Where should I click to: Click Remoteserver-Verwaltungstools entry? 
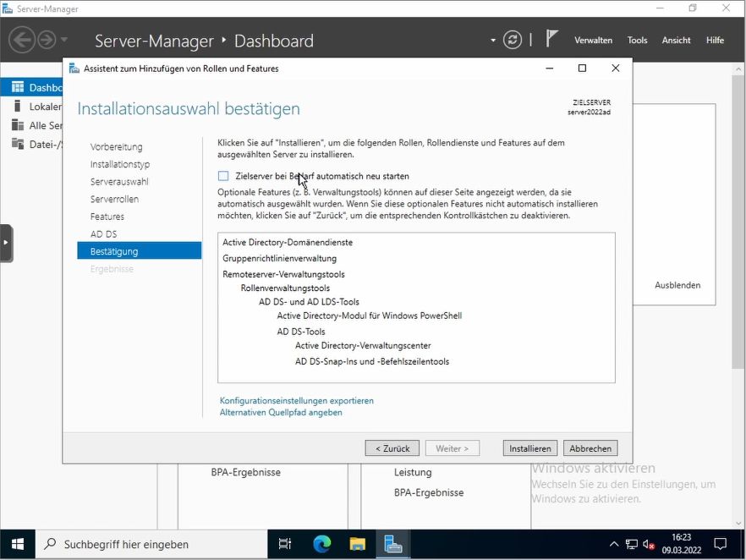[x=283, y=274]
